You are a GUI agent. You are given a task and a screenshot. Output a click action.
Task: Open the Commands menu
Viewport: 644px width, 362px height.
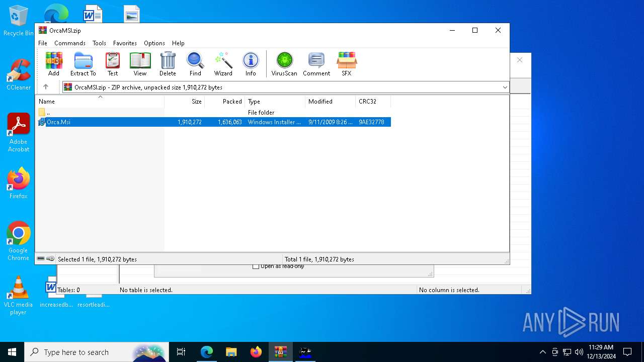[x=70, y=43]
